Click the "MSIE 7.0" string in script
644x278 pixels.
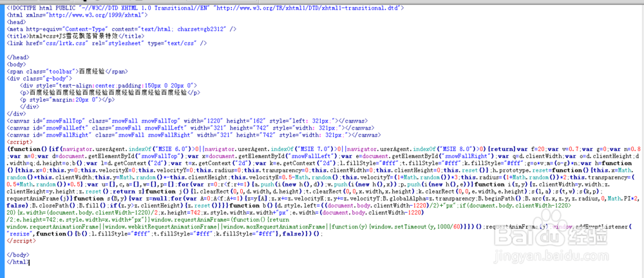tap(316, 148)
